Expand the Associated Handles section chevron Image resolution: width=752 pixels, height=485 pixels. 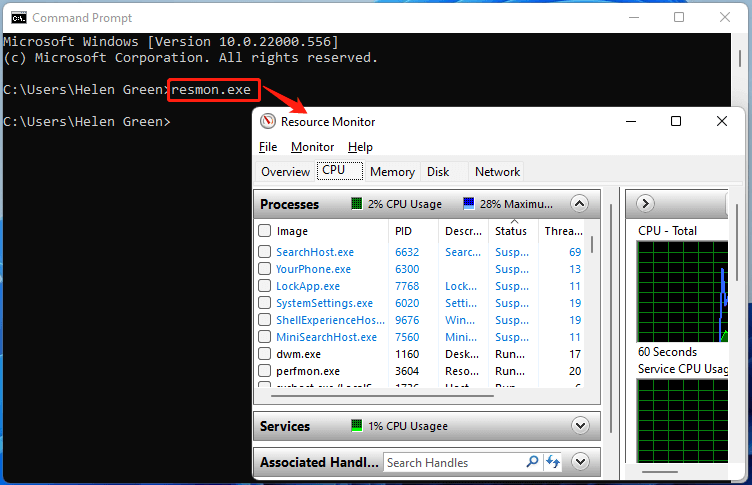580,461
